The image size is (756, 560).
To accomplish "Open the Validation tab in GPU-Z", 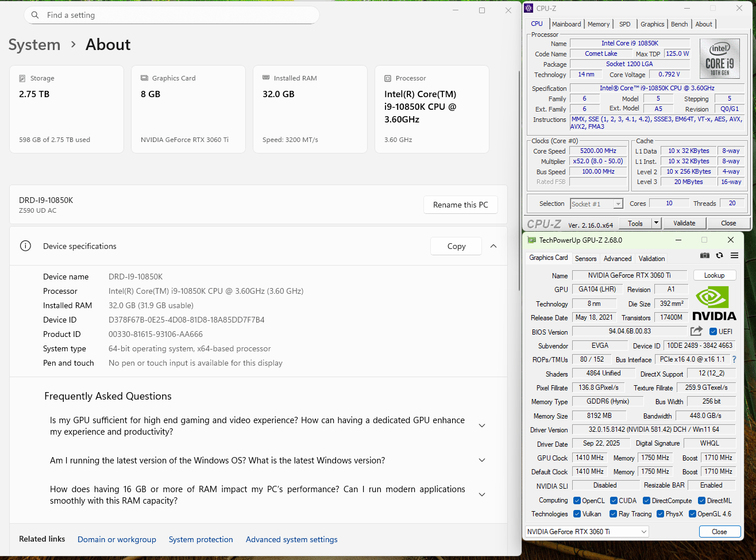I will tap(652, 259).
